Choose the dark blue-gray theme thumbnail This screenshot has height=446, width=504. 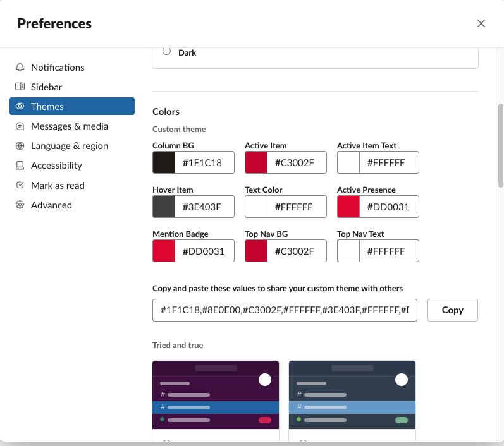[352, 395]
